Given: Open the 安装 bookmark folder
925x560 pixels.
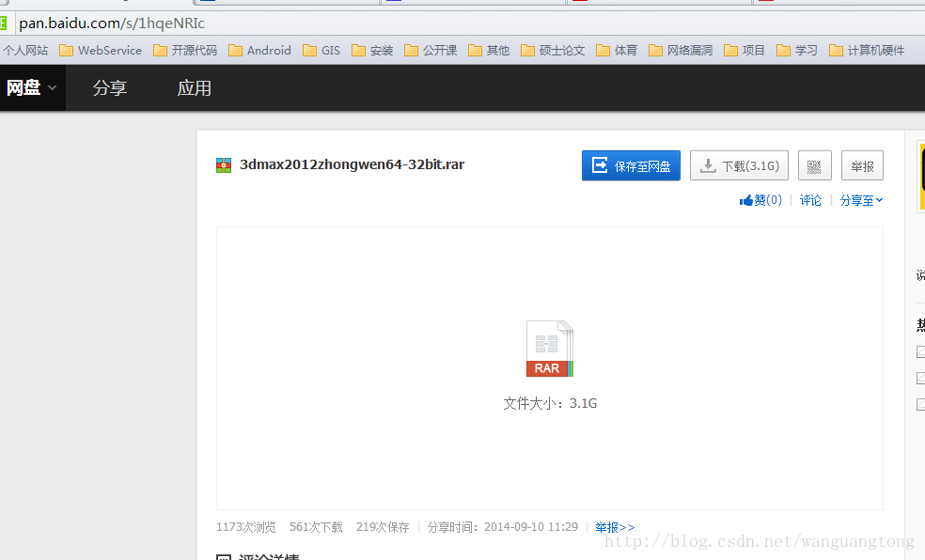Looking at the screenshot, I should click(x=372, y=50).
